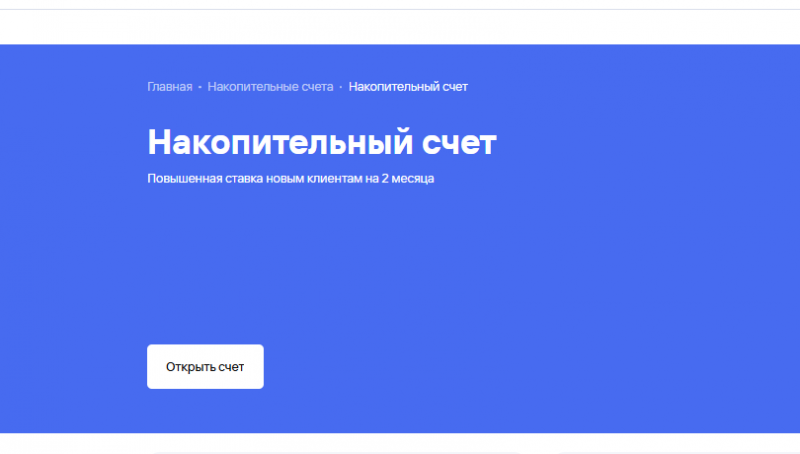The width and height of the screenshot is (800, 454).
Task: Navigate to the savings accounts list breadcrumb
Action: click(270, 87)
